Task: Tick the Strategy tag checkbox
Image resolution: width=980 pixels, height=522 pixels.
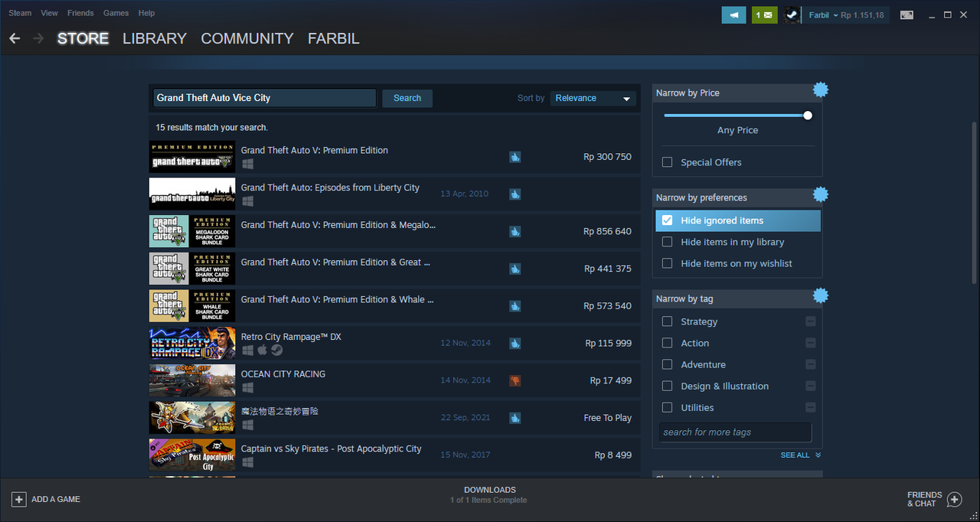Action: point(667,321)
